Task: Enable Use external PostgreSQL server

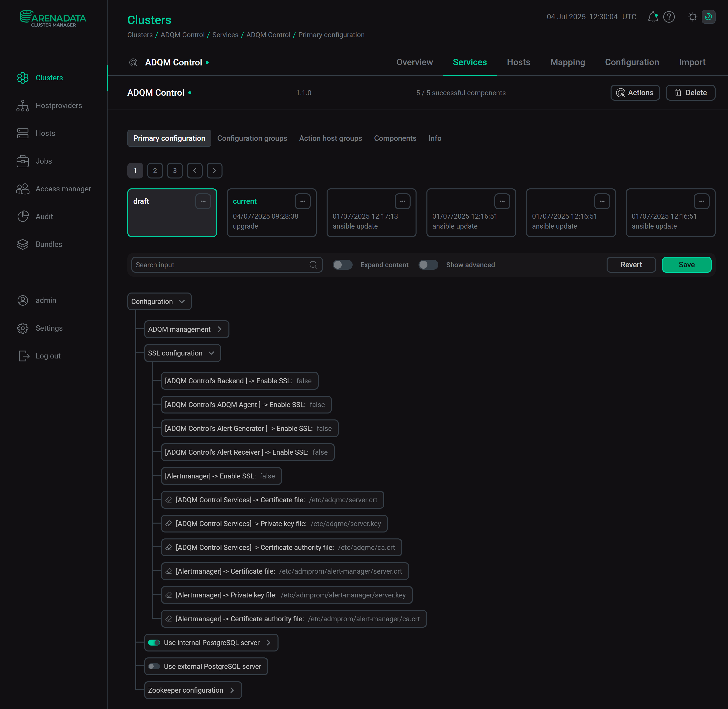Action: [154, 667]
